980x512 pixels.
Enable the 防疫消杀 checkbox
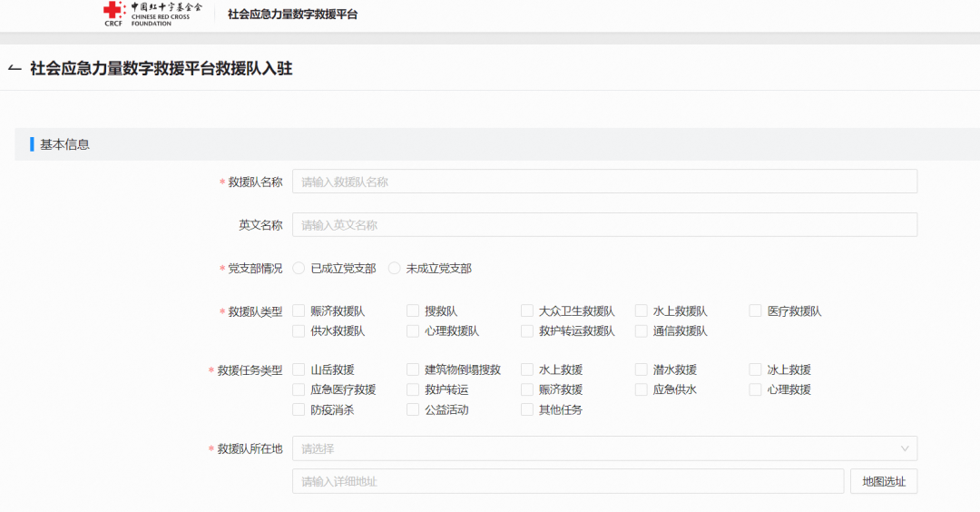(299, 409)
